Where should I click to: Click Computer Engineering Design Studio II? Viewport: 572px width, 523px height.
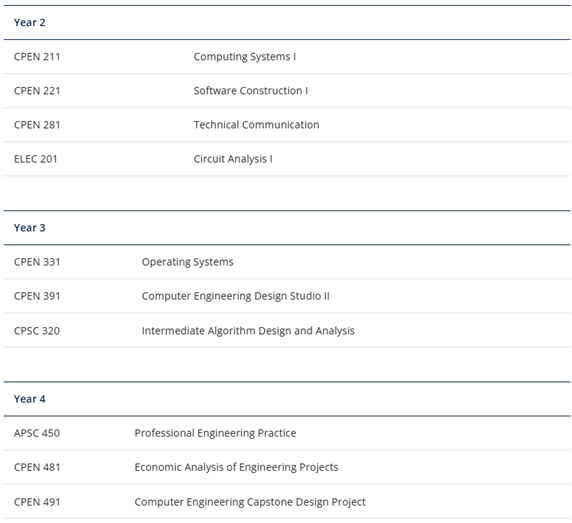tap(236, 296)
